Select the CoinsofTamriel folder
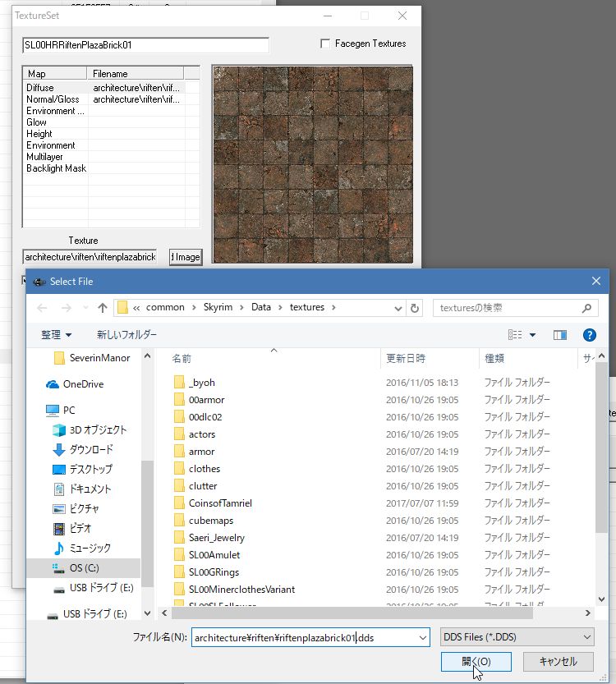 [x=213, y=503]
